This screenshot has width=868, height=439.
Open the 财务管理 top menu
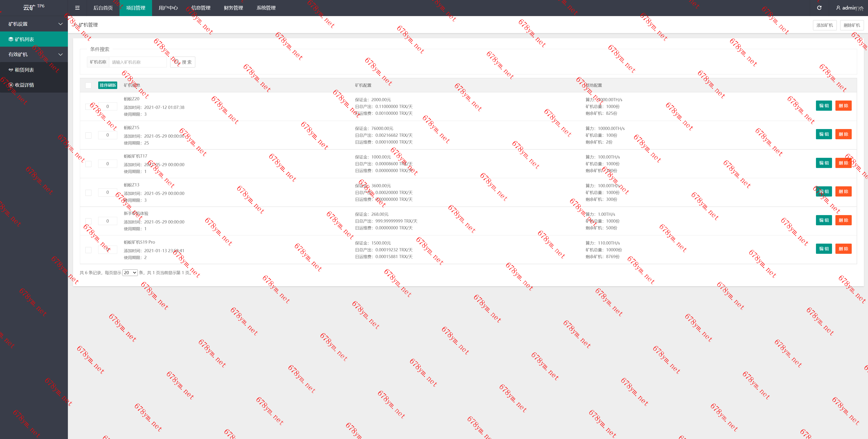click(233, 8)
